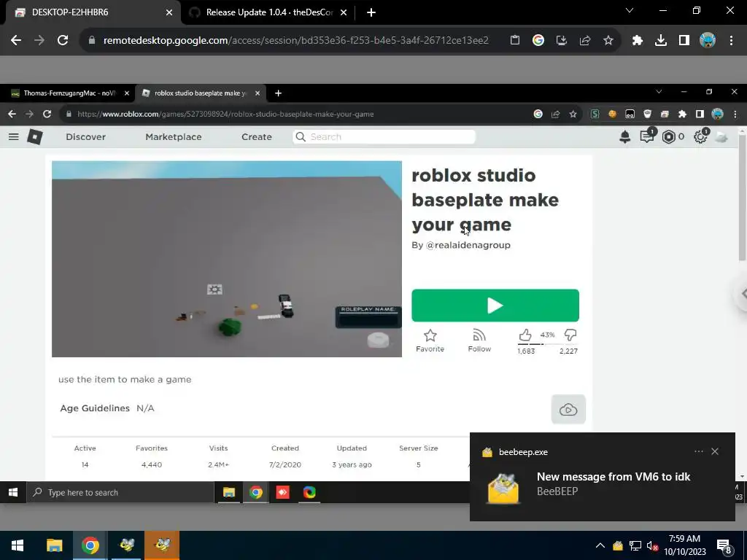Open the outer Chrome profile avatar
This screenshot has height=560, width=747.
pyautogui.click(x=708, y=41)
